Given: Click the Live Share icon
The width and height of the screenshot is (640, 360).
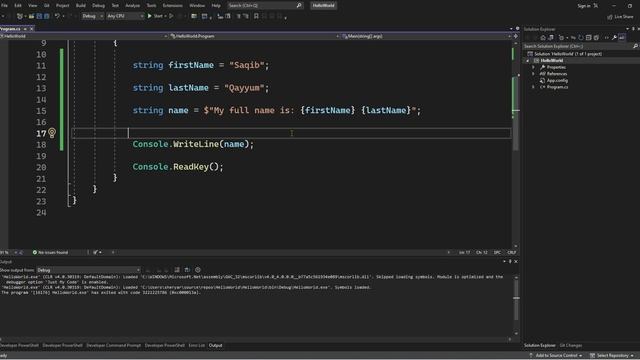Looking at the screenshot, I should point(609,17).
